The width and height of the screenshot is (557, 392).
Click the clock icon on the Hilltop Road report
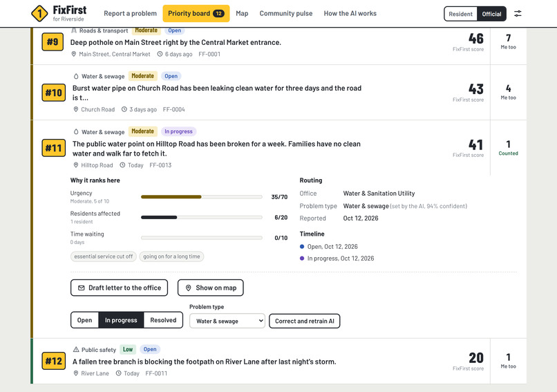coord(122,165)
